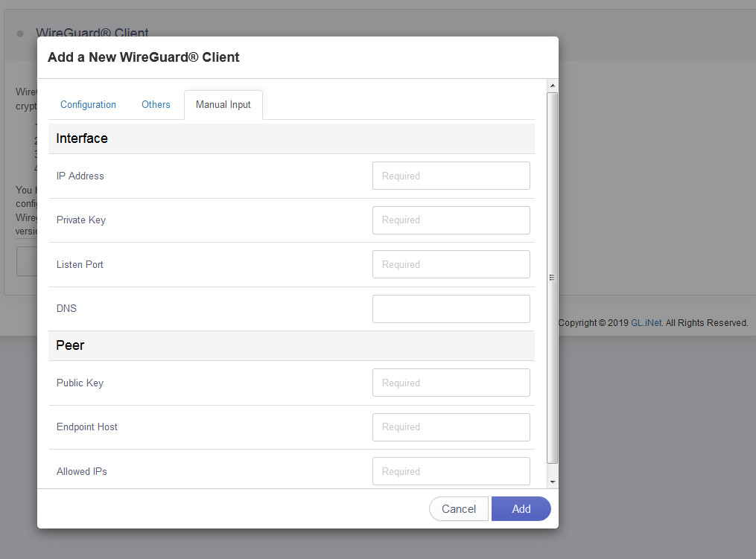Screen dimensions: 756x559
Task: Click the Endpoint Host text field
Action: click(451, 427)
